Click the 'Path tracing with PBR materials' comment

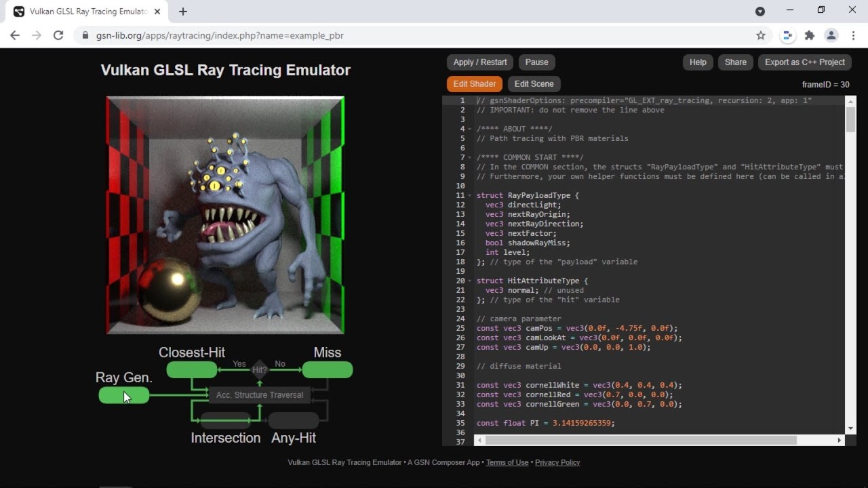pos(553,138)
